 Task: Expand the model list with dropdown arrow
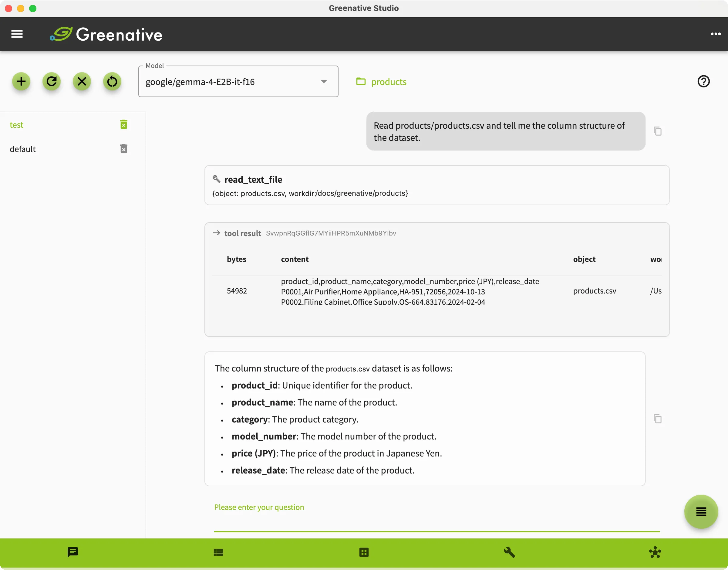pos(324,82)
